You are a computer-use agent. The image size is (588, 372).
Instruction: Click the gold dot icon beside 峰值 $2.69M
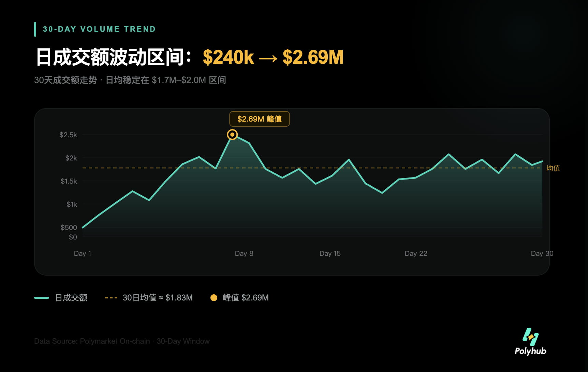pos(214,297)
